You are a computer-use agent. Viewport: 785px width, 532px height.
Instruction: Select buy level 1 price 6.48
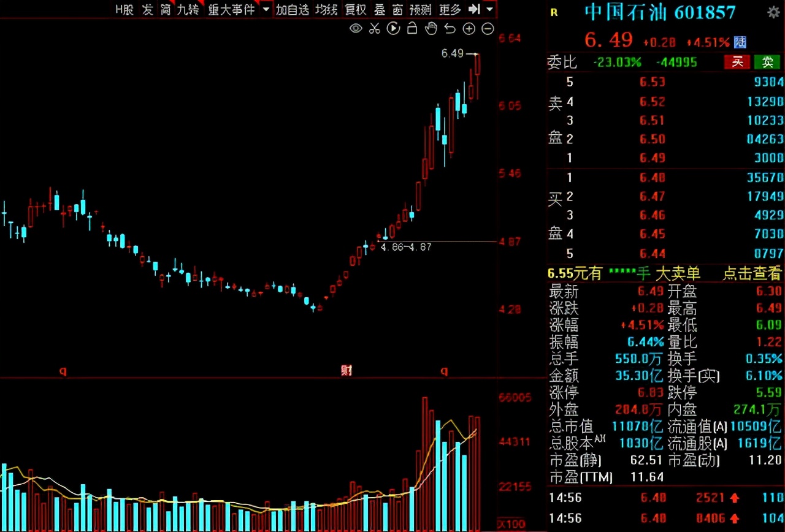click(x=652, y=178)
